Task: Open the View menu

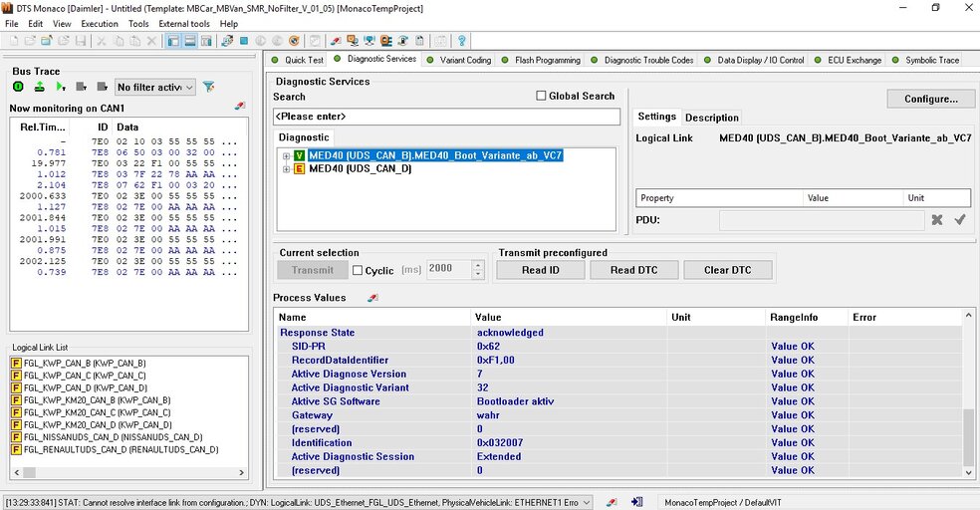Action: (62, 24)
